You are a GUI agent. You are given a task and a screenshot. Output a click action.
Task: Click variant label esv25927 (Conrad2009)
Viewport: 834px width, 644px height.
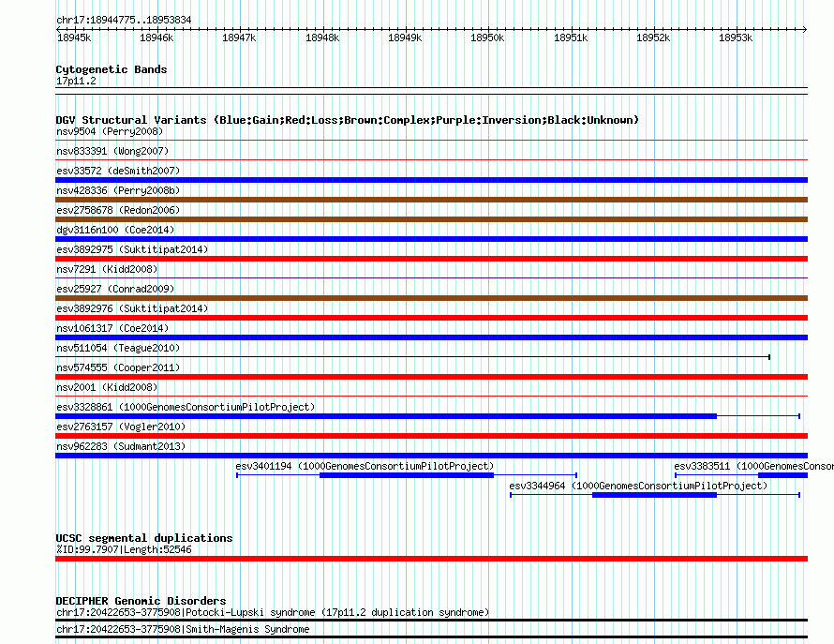coord(115,289)
